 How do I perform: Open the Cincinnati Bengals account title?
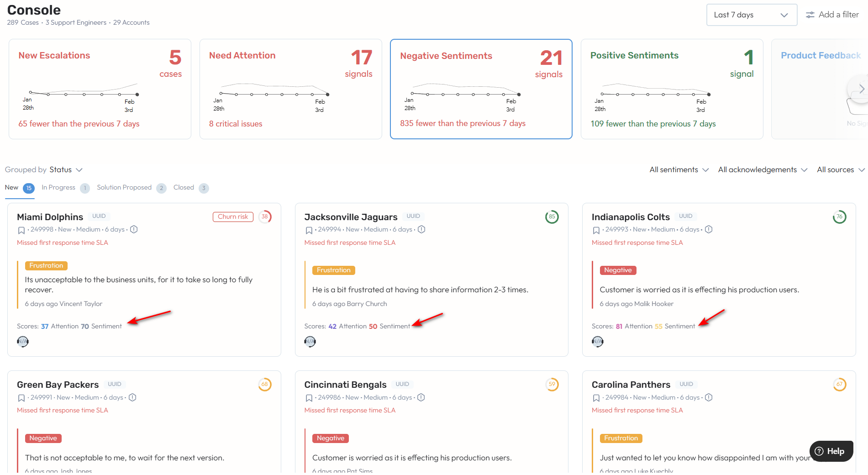[x=345, y=385]
